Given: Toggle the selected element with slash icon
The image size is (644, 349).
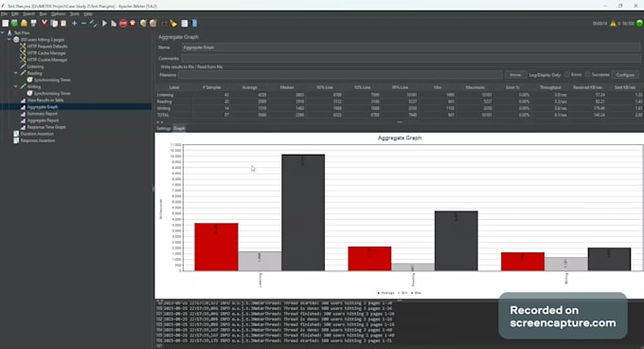Looking at the screenshot, I should point(93,24).
